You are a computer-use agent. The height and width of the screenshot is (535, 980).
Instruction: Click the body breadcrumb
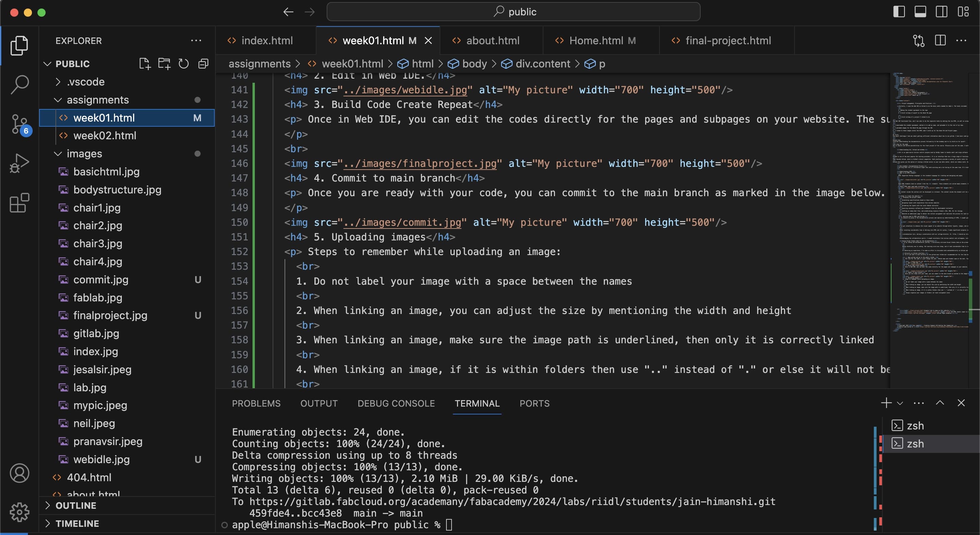pyautogui.click(x=467, y=64)
